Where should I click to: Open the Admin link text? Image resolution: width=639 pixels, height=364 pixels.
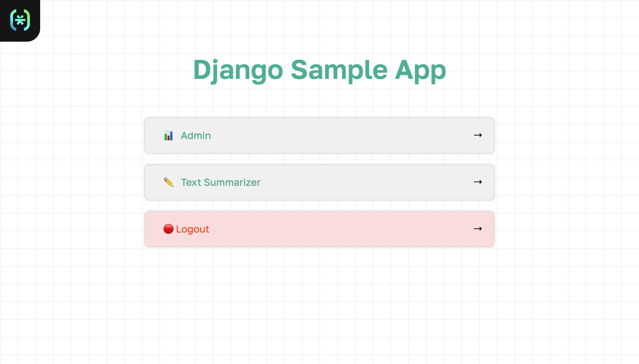tap(196, 135)
